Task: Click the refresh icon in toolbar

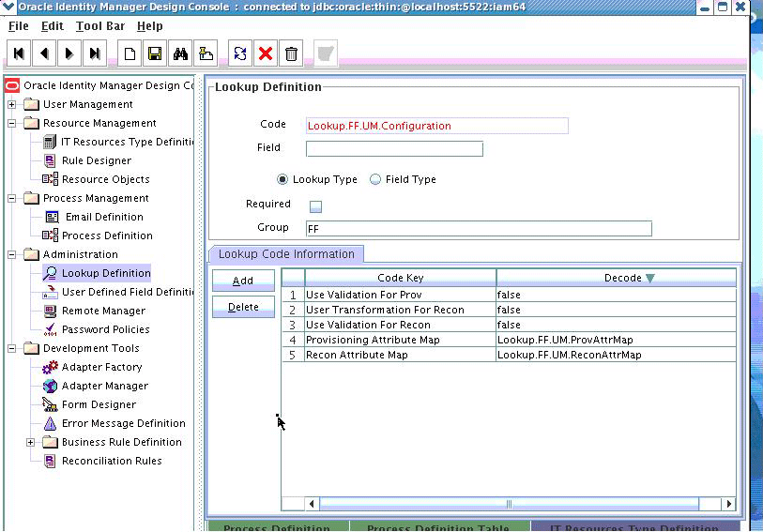Action: point(240,53)
